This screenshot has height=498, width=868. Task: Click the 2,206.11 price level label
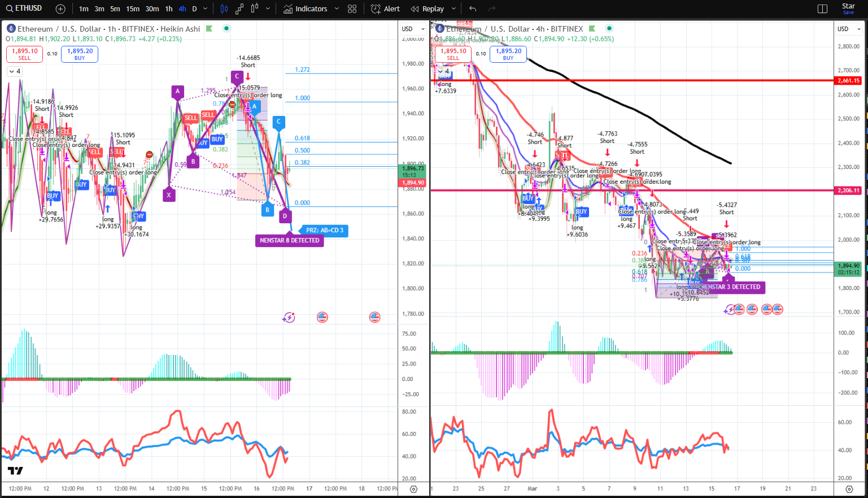pos(849,190)
